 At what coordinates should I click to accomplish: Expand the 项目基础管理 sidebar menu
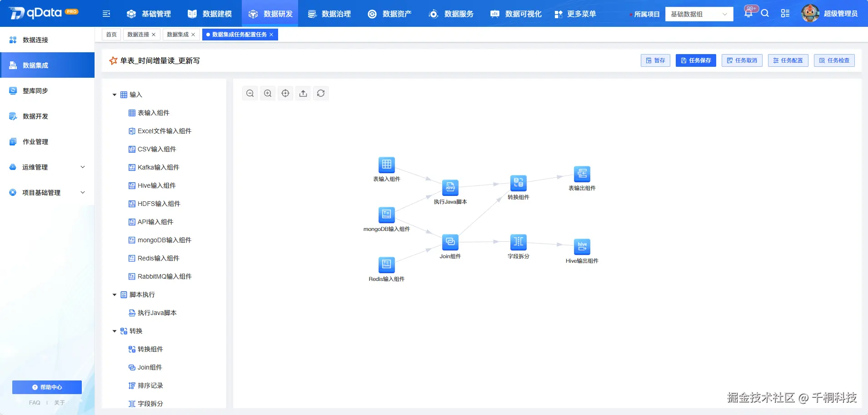point(47,192)
